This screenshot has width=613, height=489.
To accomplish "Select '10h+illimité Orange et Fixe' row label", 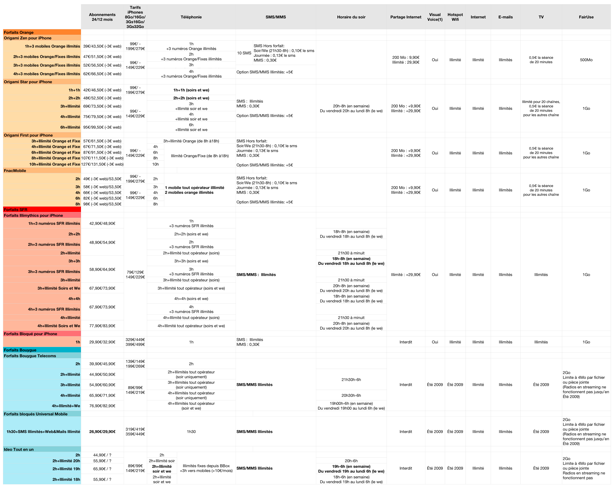I will click(55, 164).
